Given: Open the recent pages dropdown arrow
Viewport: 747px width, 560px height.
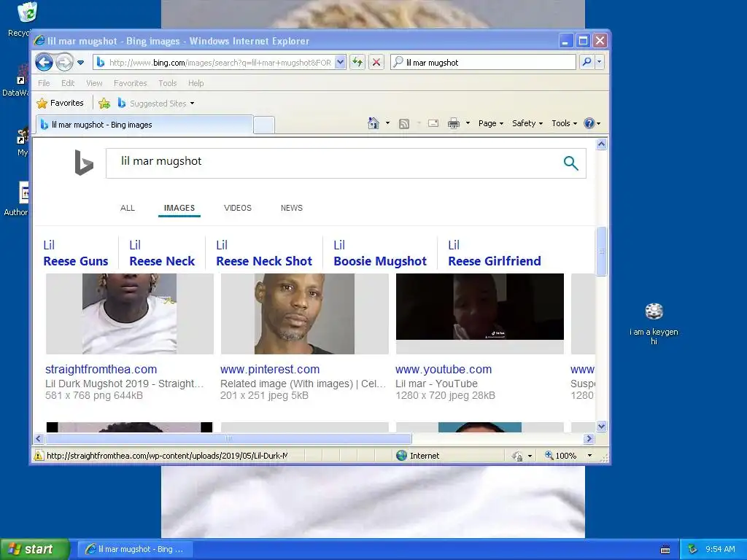Looking at the screenshot, I should [80, 63].
